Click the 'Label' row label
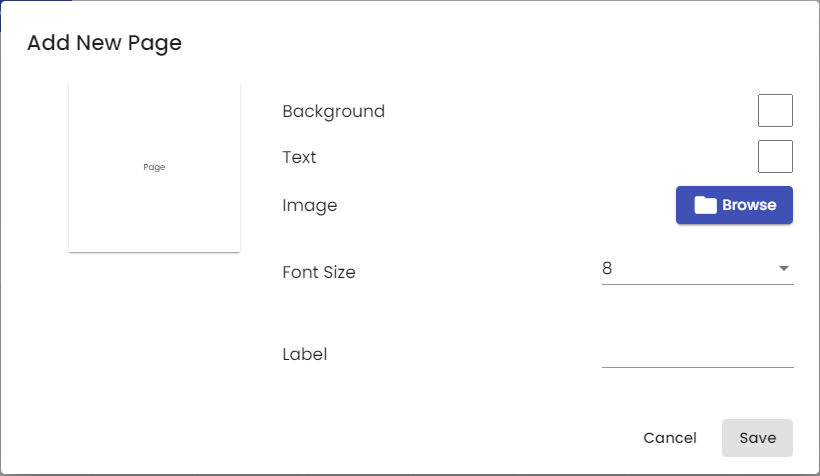Screen dimensions: 820x476 (x=305, y=354)
